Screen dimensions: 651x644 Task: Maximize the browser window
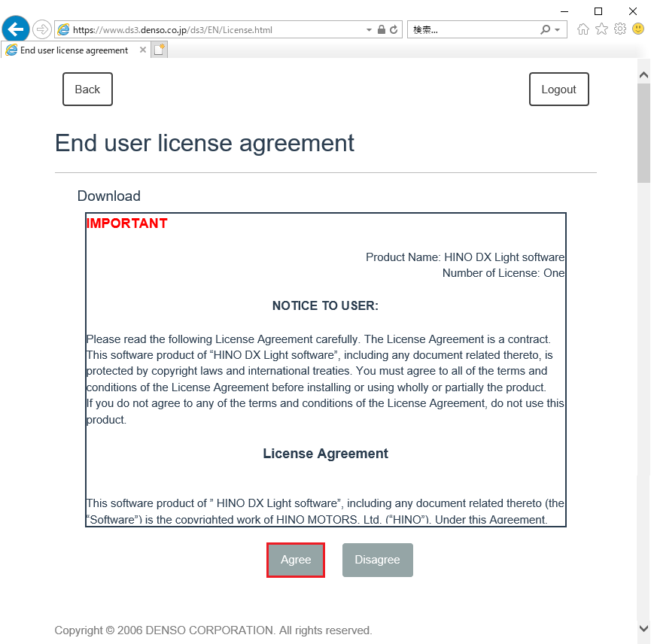(x=598, y=11)
